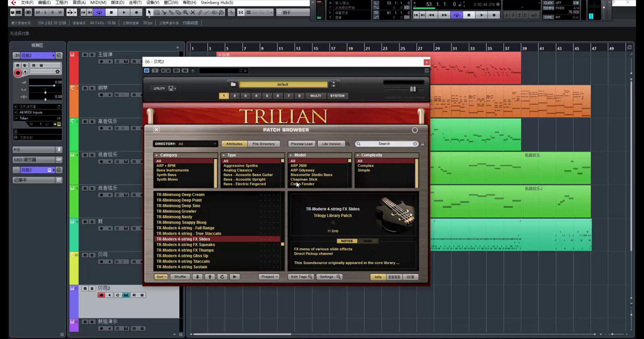Screen dimensions: 644x339
Task: Click the patch Search field
Action: [x=384, y=144]
